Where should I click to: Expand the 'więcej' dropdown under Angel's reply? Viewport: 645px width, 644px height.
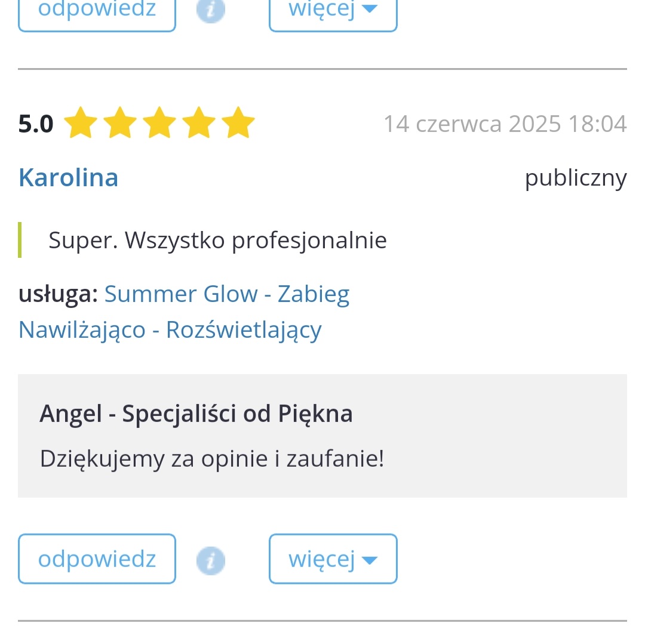[333, 559]
